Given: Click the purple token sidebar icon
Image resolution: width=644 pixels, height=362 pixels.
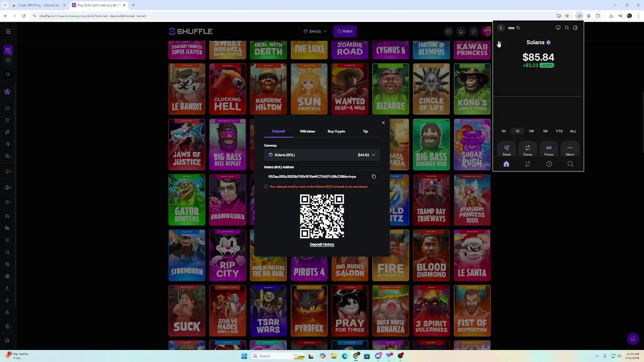Looking at the screenshot, I should pos(7,92).
